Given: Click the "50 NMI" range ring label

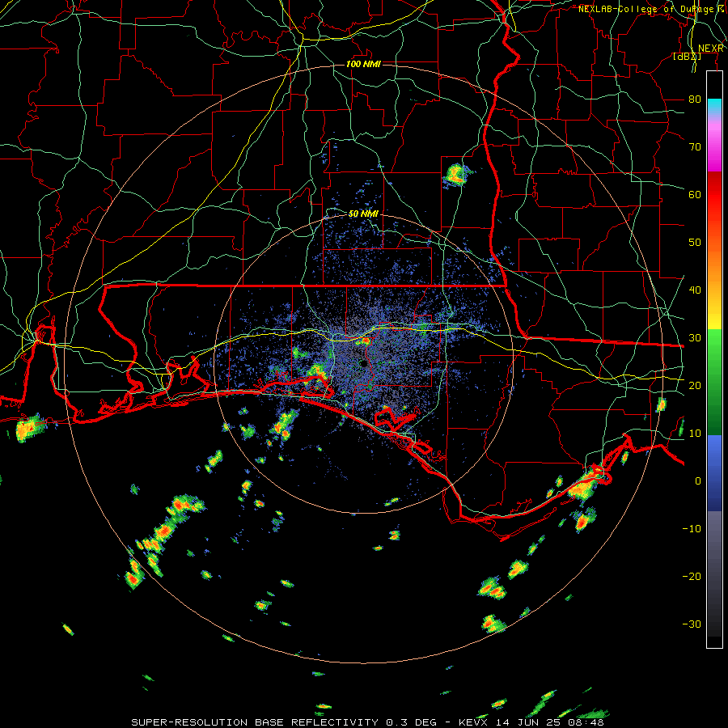Looking at the screenshot, I should pyautogui.click(x=363, y=214).
